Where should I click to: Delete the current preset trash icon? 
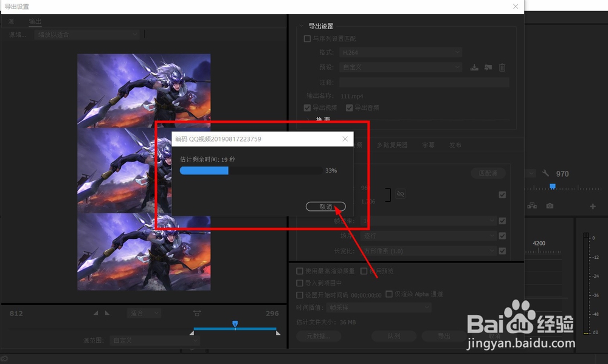(x=502, y=67)
